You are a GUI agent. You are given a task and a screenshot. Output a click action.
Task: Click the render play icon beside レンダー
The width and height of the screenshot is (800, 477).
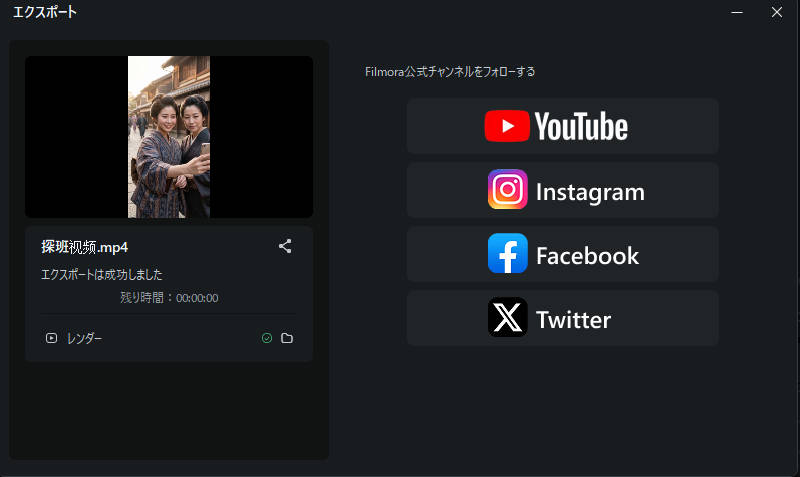pos(52,338)
